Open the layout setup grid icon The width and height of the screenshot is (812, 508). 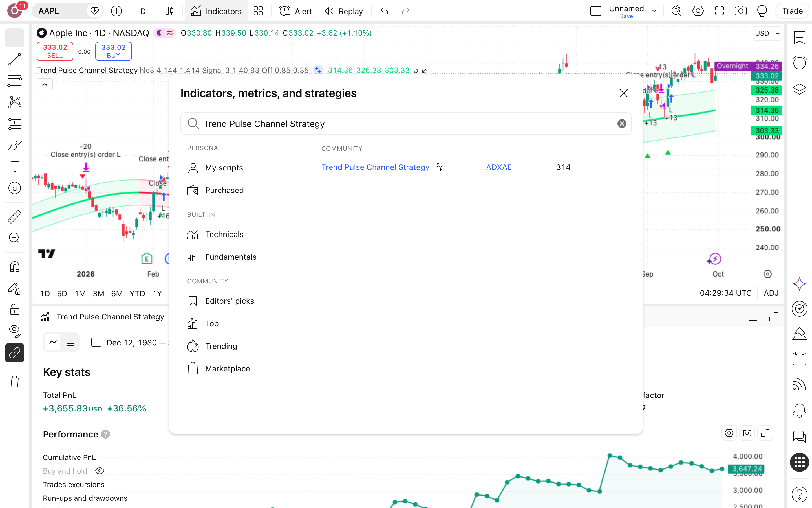(258, 11)
